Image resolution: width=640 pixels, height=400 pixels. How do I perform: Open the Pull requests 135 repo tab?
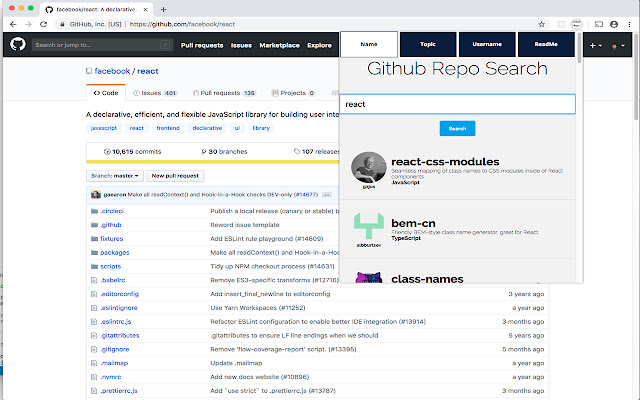coord(224,93)
